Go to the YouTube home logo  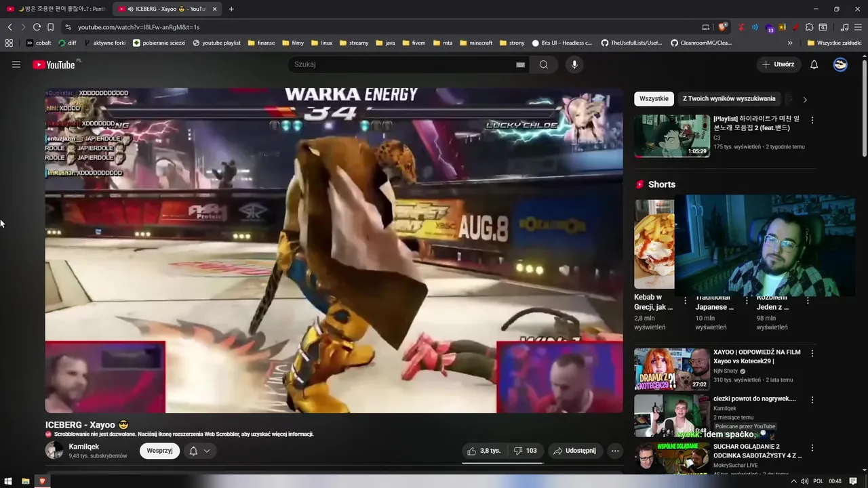tap(54, 64)
